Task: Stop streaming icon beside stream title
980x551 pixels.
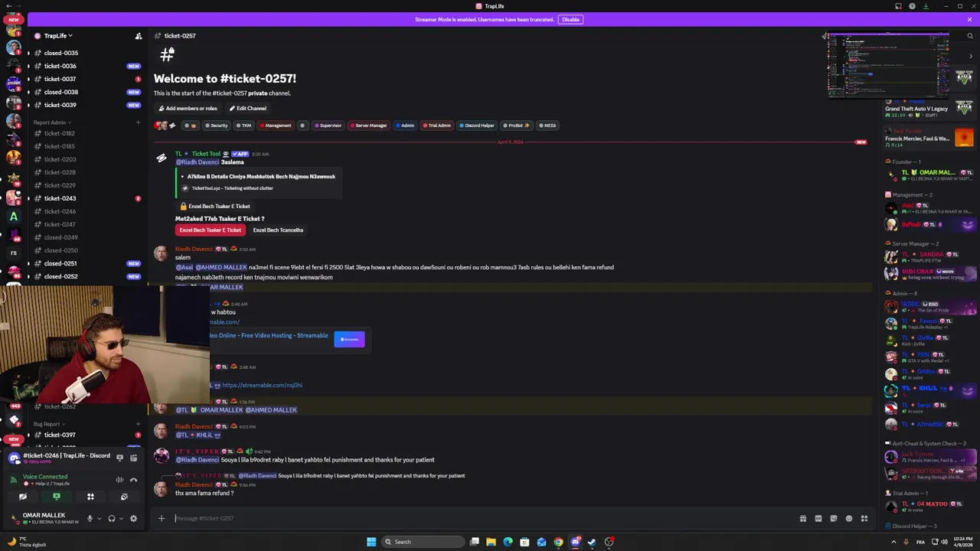Action: tap(119, 458)
